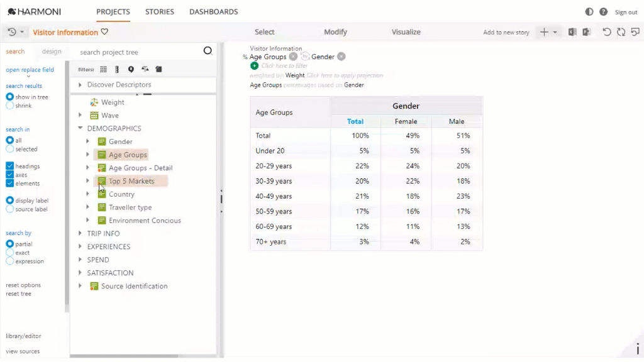Select search by 'expression' radio

tap(10, 261)
